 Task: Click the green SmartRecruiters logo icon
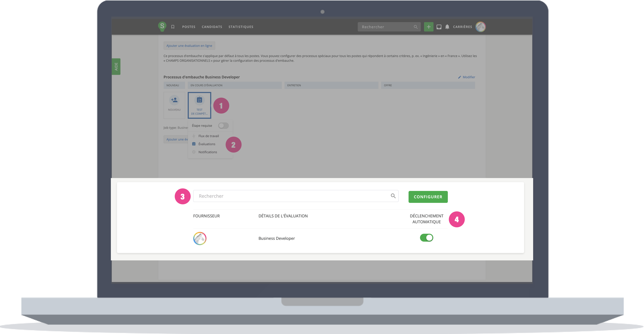tap(162, 26)
